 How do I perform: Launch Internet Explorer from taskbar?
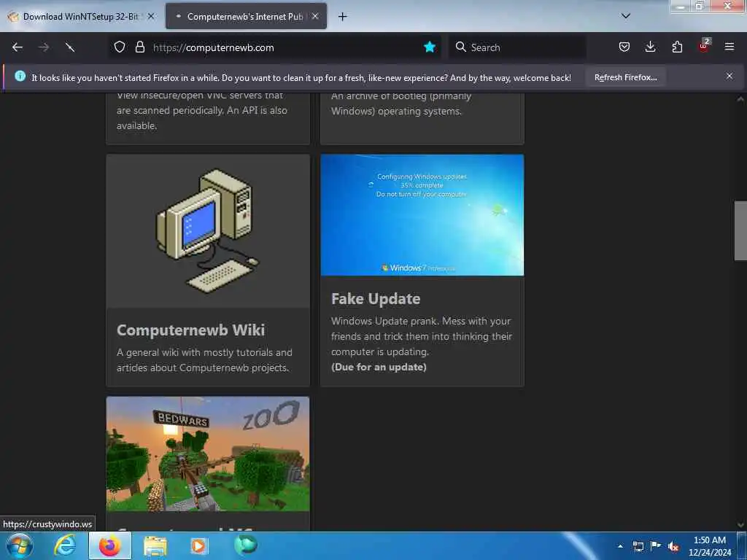(64, 545)
